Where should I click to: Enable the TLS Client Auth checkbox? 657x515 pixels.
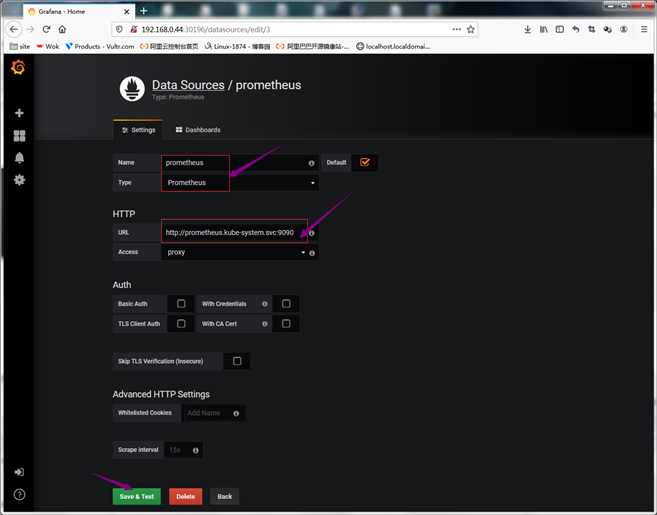click(x=181, y=323)
